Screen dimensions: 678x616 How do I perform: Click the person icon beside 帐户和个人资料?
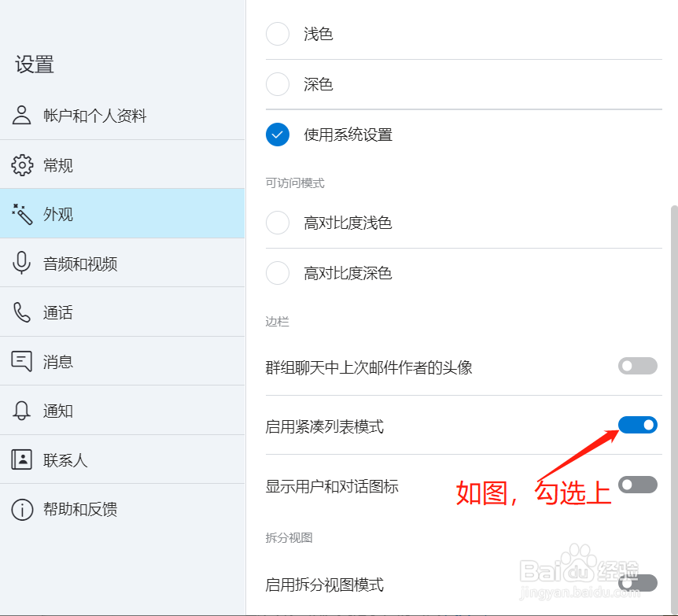[x=21, y=115]
